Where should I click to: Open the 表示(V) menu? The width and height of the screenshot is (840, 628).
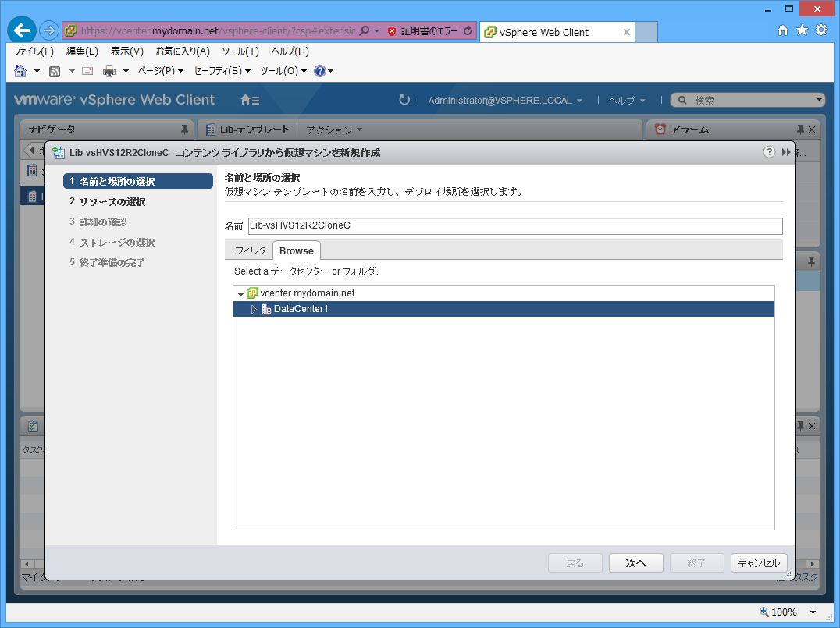(127, 51)
